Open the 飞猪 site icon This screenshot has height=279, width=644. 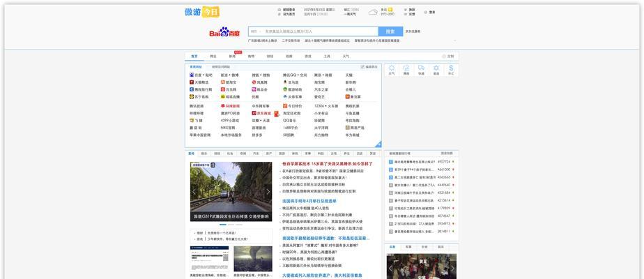pos(192,121)
